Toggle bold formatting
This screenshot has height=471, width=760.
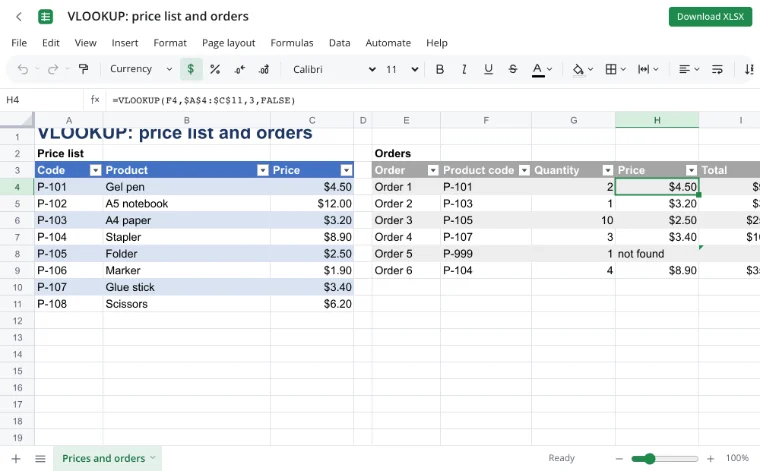click(440, 69)
